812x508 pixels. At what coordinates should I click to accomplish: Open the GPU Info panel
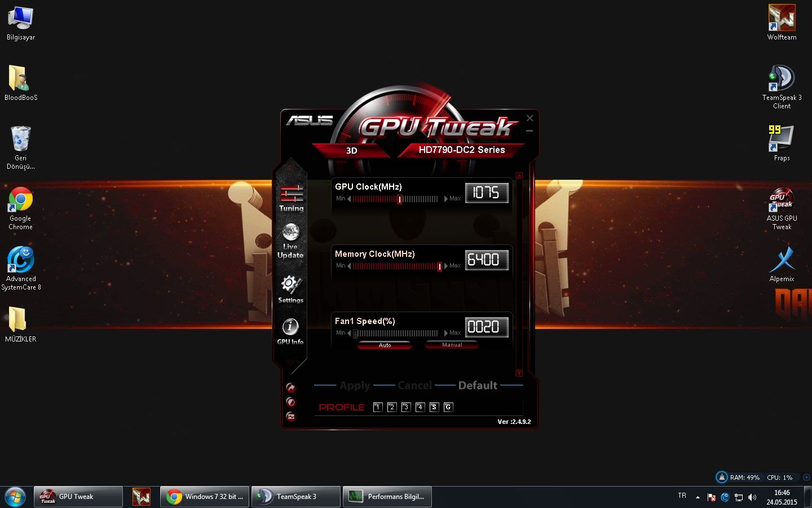(x=290, y=332)
